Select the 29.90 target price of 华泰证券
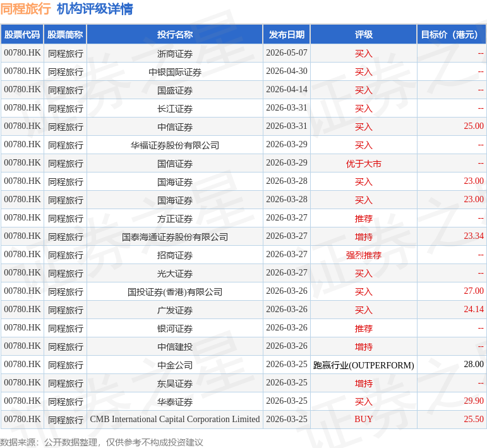 [x=474, y=401]
